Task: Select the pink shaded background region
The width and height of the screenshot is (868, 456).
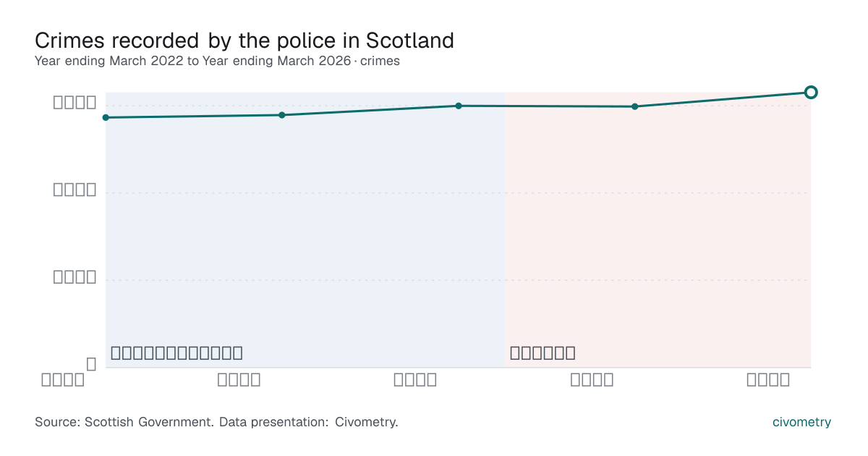Action: click(x=658, y=229)
